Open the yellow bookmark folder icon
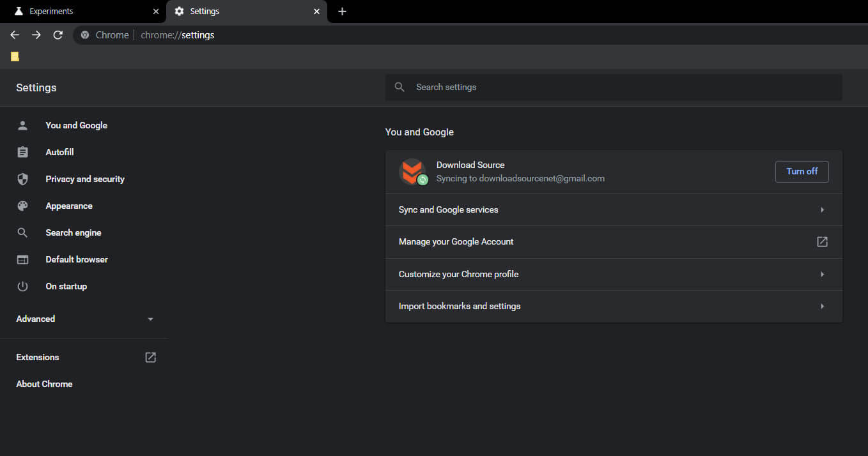The image size is (868, 456). (15, 56)
